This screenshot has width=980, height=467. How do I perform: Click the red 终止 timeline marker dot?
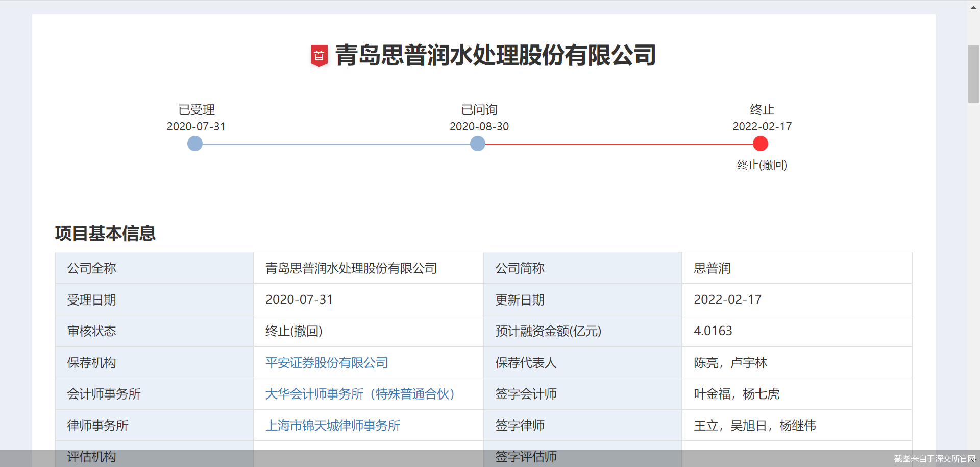(761, 144)
